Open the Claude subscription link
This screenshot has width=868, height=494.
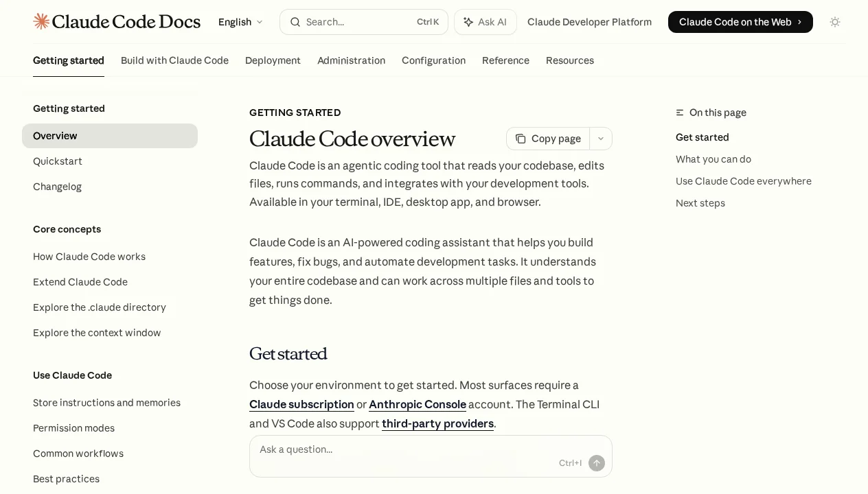pyautogui.click(x=301, y=404)
